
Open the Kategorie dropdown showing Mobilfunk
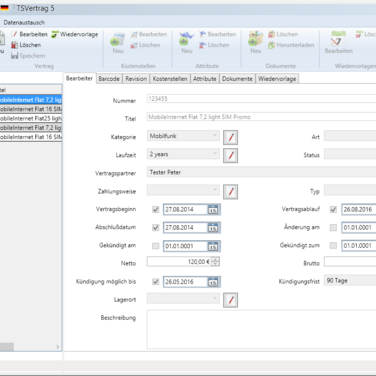[x=183, y=136]
